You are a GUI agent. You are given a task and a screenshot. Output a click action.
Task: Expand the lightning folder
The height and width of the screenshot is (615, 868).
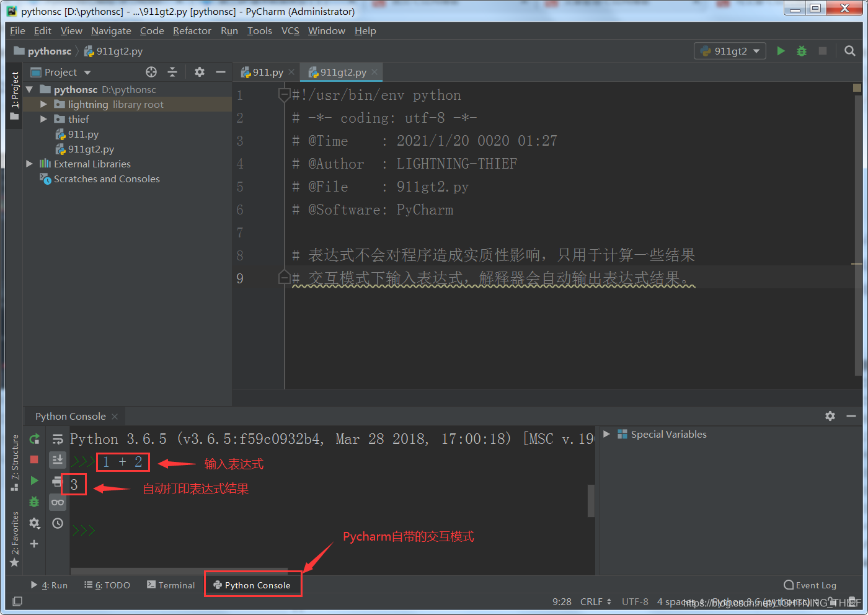[x=43, y=104]
